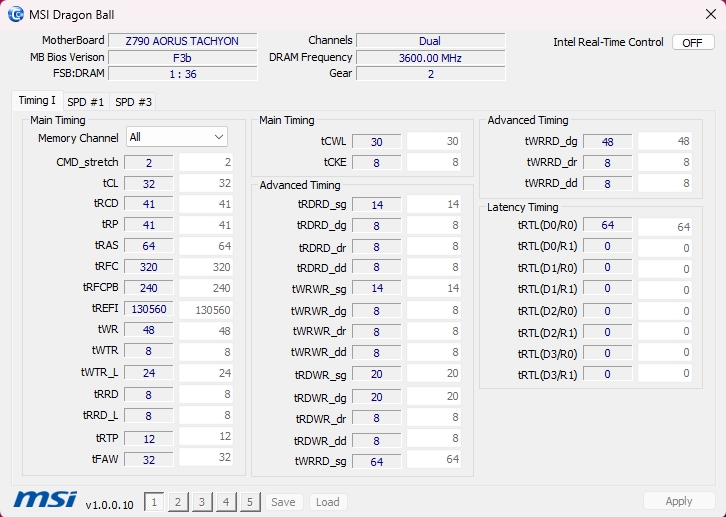Click the MSI logo
The width and height of the screenshot is (726, 517).
[x=45, y=500]
